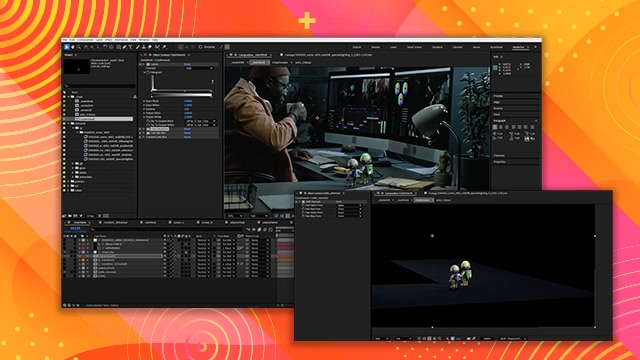
Task: Click the green color sample in Info panel
Action: (x=495, y=68)
